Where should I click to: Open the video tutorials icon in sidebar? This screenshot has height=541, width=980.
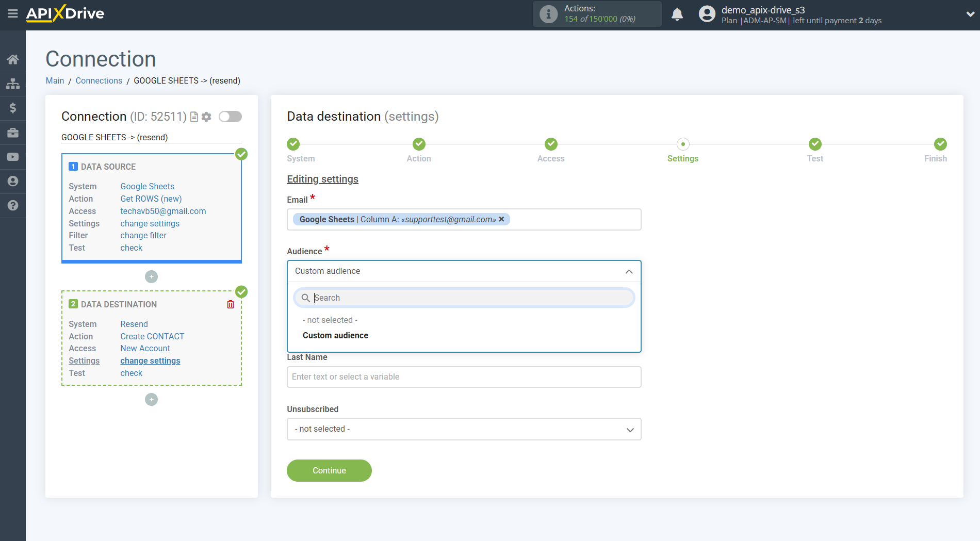13,156
